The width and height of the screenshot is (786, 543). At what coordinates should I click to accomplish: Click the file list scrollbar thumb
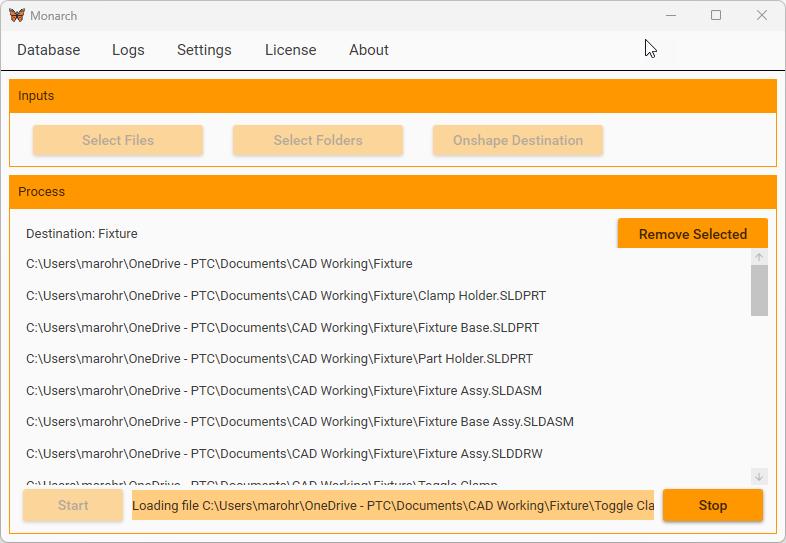click(x=759, y=290)
